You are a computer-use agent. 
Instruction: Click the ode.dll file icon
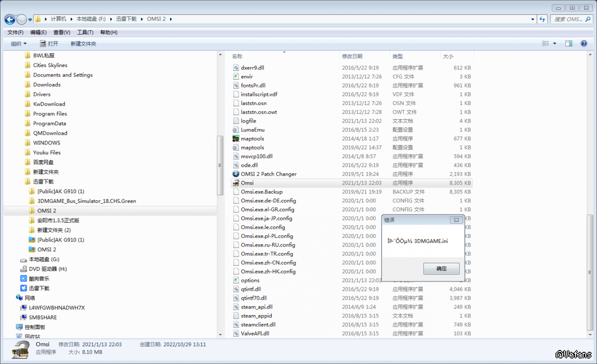[x=236, y=165]
